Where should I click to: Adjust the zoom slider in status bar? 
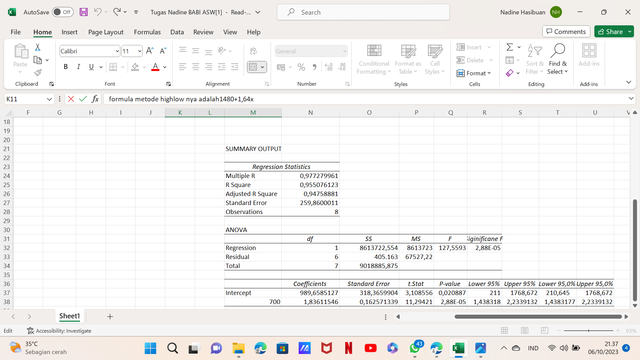[x=589, y=330]
